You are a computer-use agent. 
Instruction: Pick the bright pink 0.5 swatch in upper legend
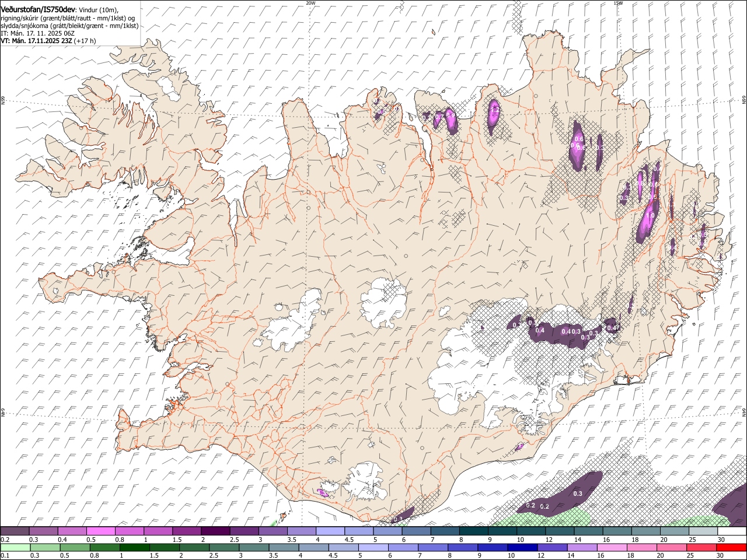[x=100, y=531]
